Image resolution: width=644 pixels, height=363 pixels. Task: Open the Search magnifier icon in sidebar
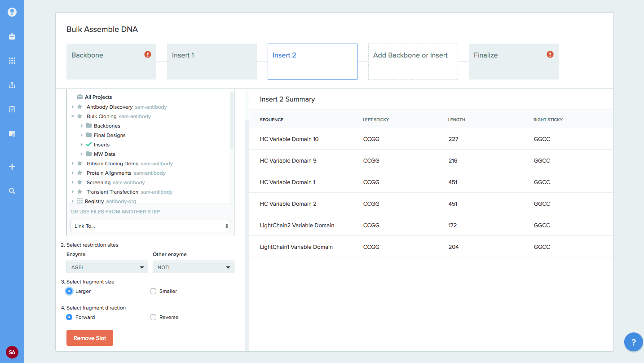(x=12, y=191)
